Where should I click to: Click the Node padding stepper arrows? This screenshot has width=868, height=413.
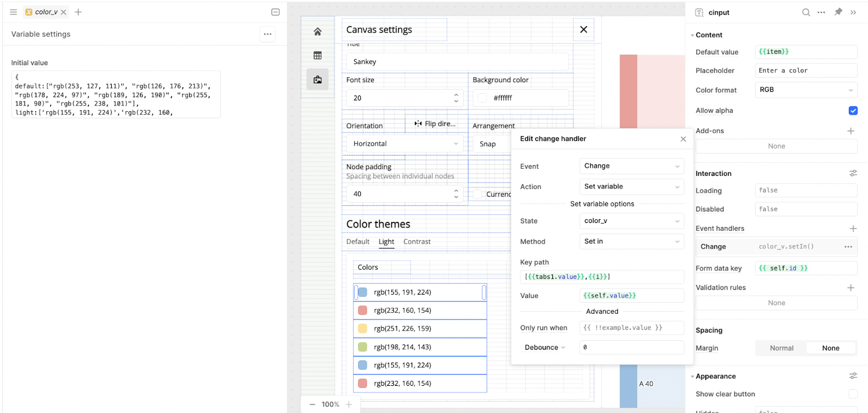456,194
